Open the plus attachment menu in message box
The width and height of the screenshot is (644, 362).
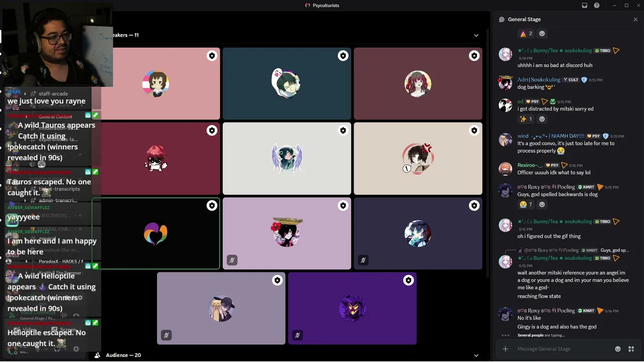[x=505, y=349]
